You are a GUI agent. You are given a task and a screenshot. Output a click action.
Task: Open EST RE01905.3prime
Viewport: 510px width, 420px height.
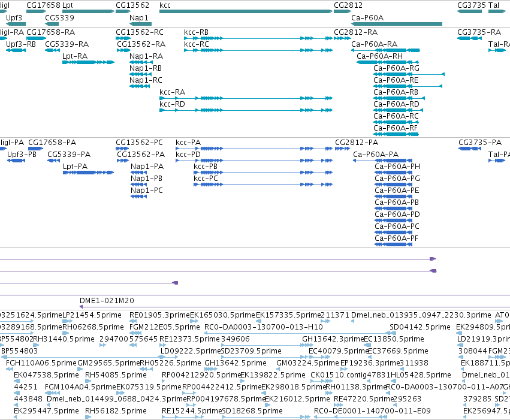[159, 315]
